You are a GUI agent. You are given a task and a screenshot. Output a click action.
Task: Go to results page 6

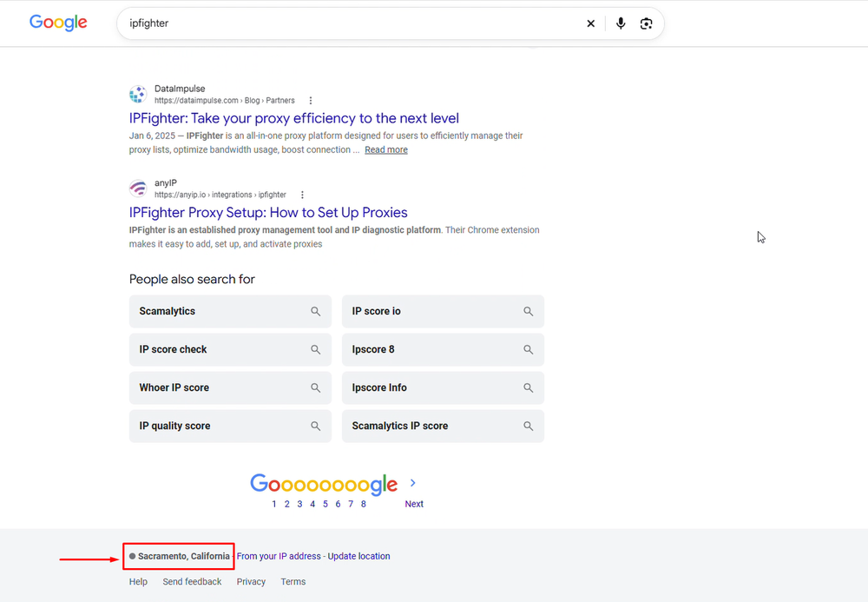(x=338, y=504)
